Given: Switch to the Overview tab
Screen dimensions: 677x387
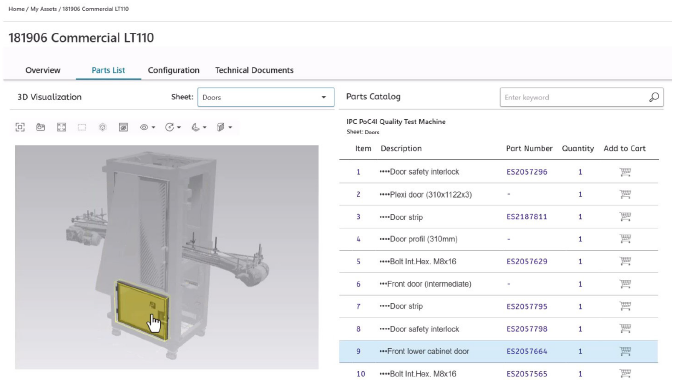Looking at the screenshot, I should (43, 70).
